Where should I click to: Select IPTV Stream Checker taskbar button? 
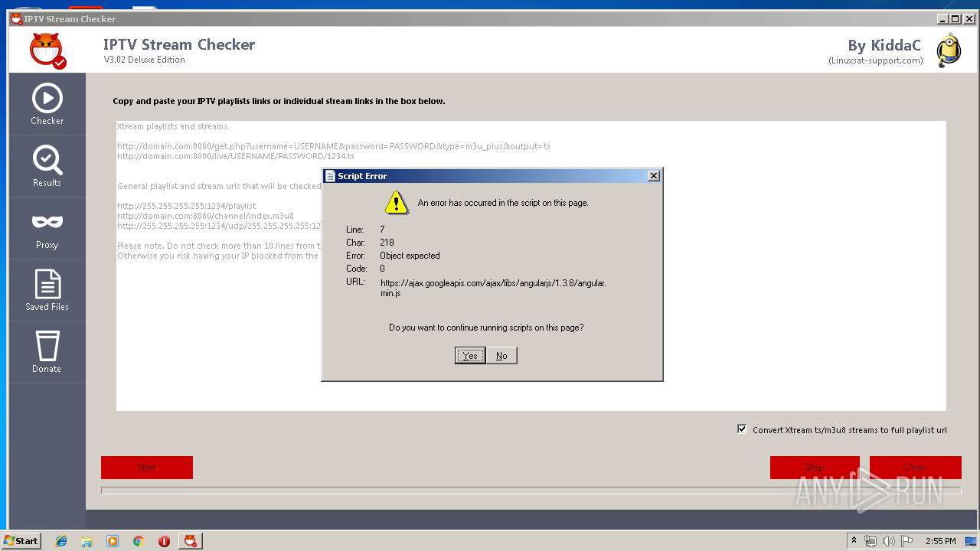coord(191,541)
